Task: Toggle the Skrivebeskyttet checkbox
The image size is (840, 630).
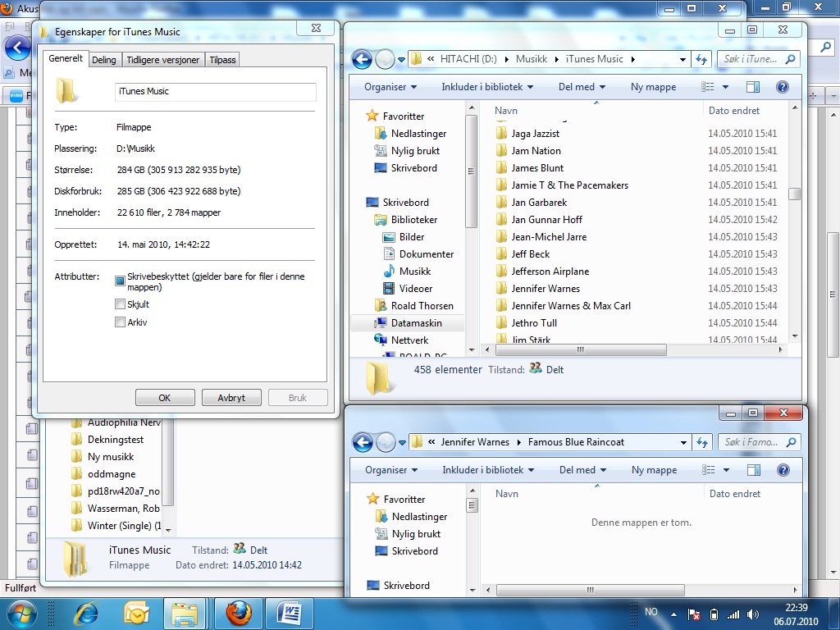Action: [x=121, y=281]
